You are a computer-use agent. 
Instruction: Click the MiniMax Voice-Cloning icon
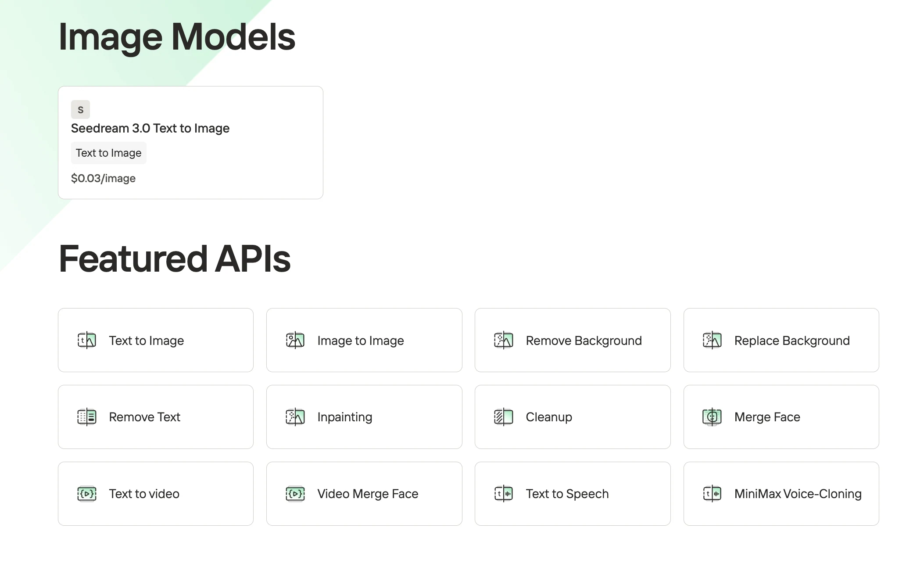click(712, 494)
